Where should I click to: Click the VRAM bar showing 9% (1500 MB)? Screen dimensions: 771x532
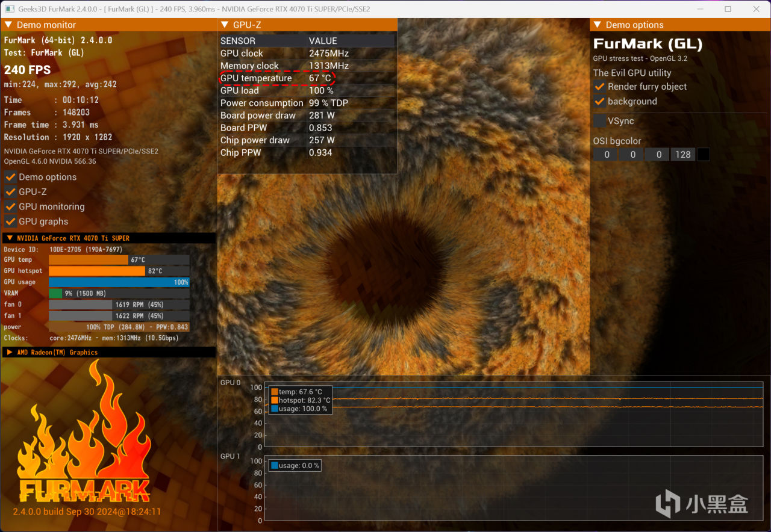[x=119, y=293]
